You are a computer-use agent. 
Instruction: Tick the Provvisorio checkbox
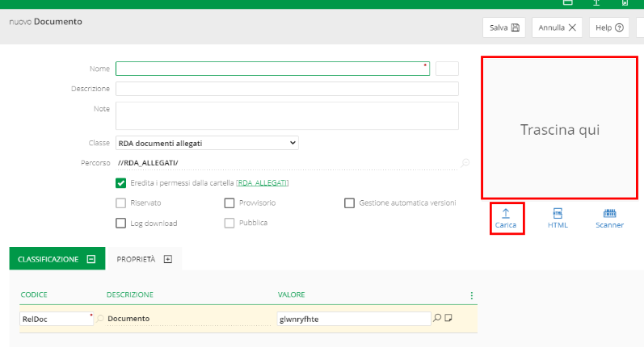(x=229, y=203)
